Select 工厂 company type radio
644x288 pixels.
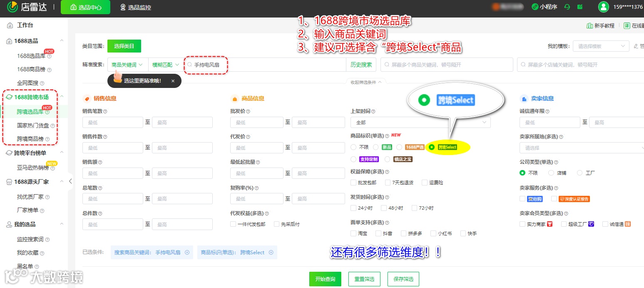tap(580, 173)
